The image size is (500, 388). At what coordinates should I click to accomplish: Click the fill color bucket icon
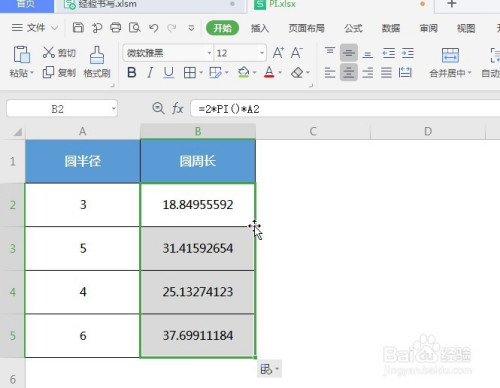pos(244,72)
